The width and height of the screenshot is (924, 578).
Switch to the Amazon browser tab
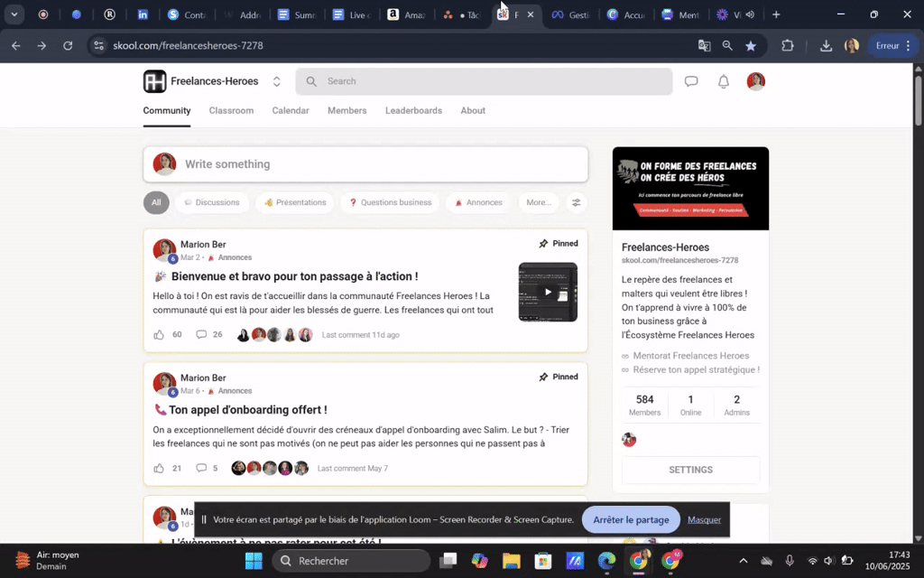(407, 14)
